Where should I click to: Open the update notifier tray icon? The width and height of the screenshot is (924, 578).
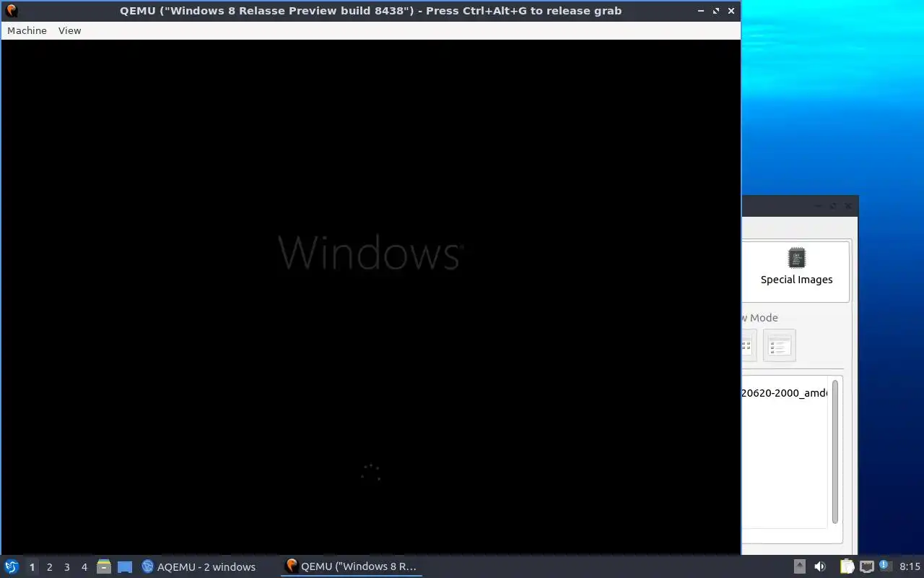[884, 566]
